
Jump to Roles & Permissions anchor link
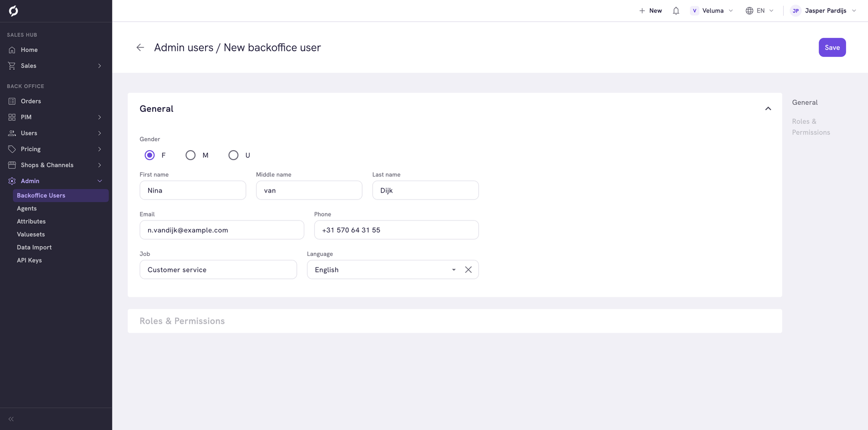(811, 127)
